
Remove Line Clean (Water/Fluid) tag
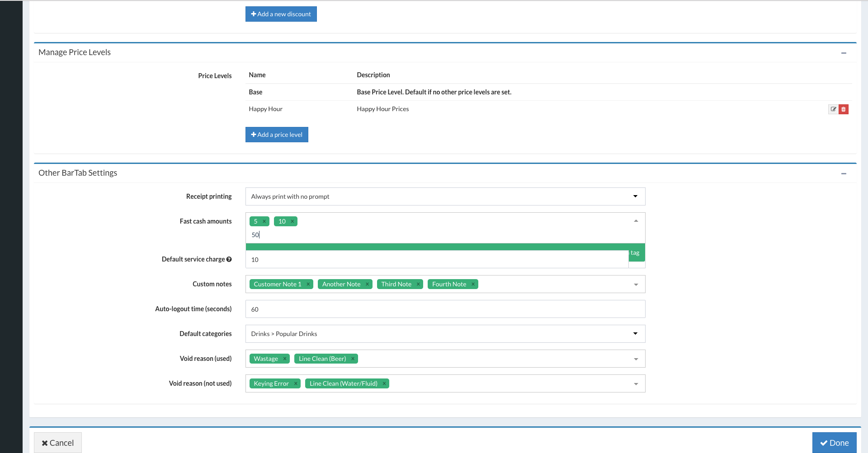[384, 383]
